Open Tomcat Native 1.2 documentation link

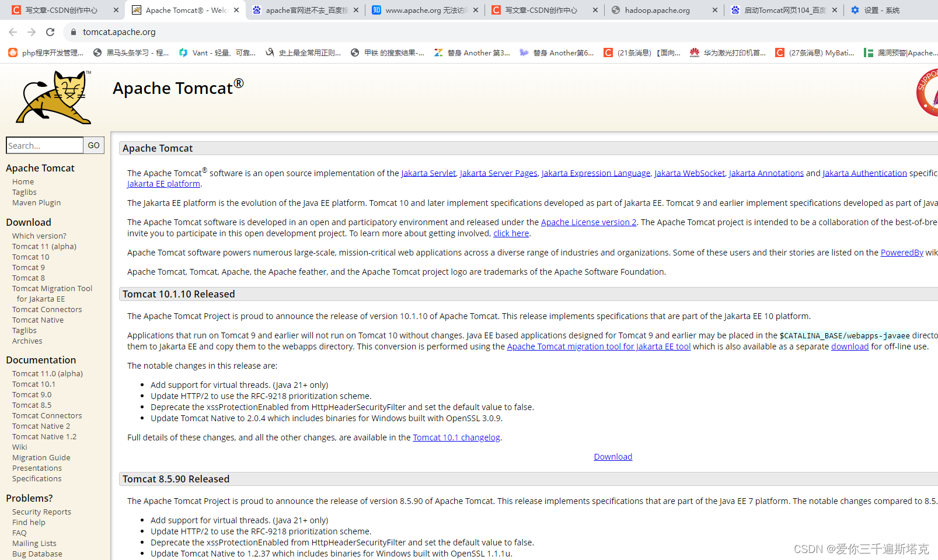(x=44, y=436)
